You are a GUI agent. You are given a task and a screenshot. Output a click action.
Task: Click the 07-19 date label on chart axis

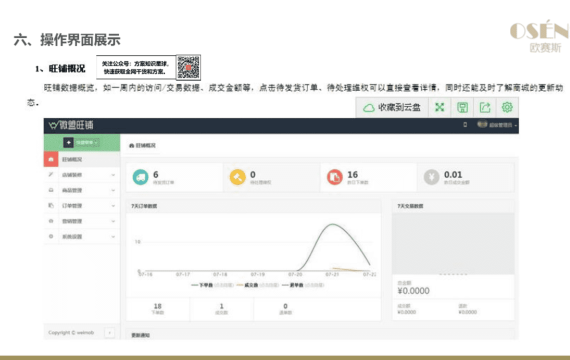point(258,274)
